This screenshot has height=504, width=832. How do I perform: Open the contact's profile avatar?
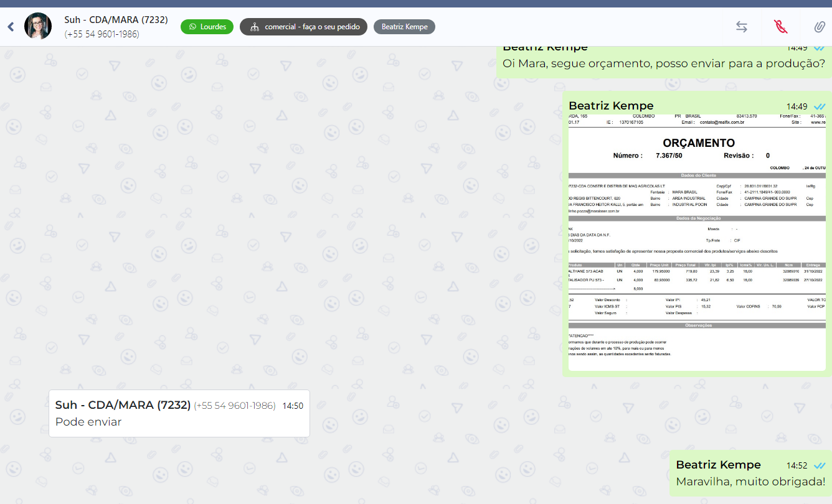point(38,26)
